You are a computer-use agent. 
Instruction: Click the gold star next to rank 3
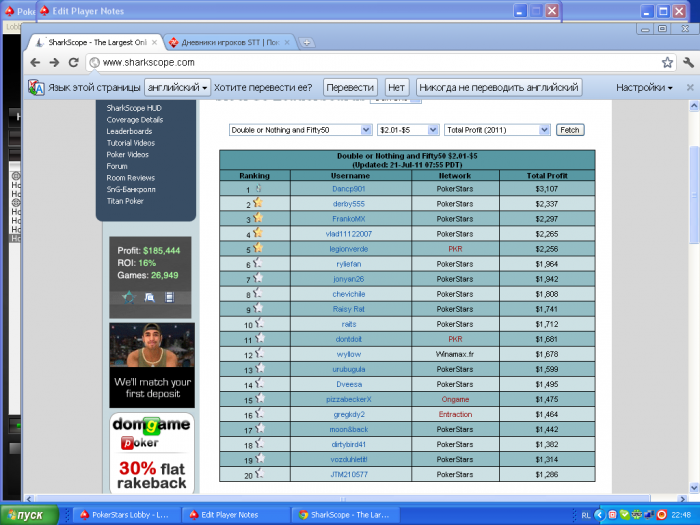click(258, 218)
